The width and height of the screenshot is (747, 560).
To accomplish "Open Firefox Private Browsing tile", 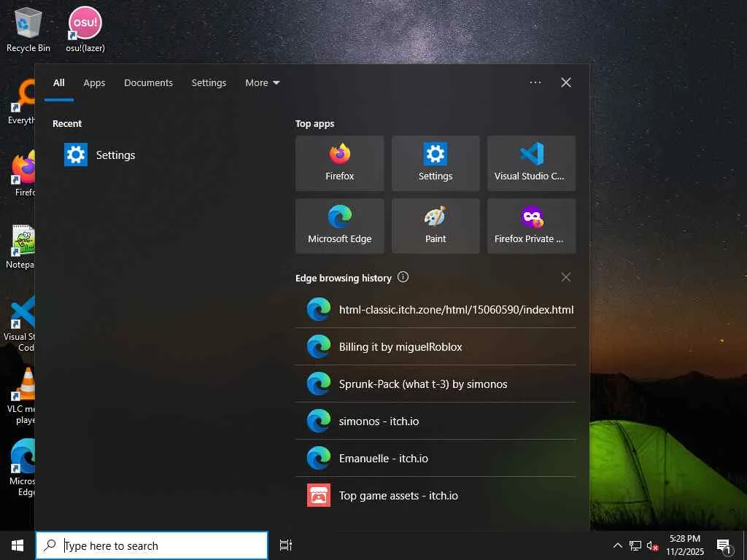I will point(531,226).
